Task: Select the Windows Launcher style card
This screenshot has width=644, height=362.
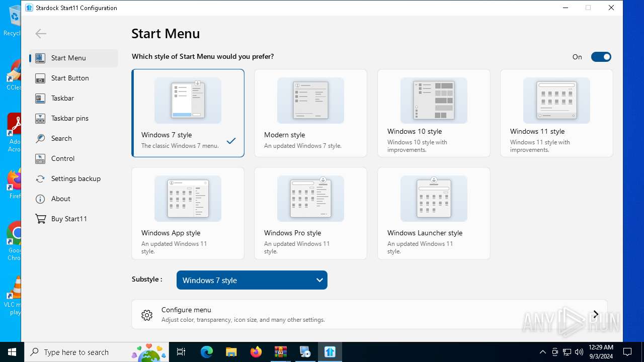Action: tap(434, 214)
